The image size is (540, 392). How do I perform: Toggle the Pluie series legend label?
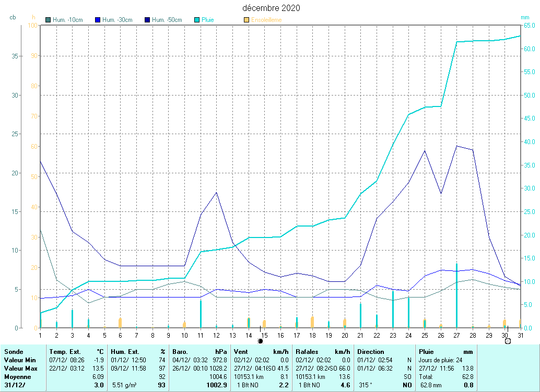coord(207,20)
